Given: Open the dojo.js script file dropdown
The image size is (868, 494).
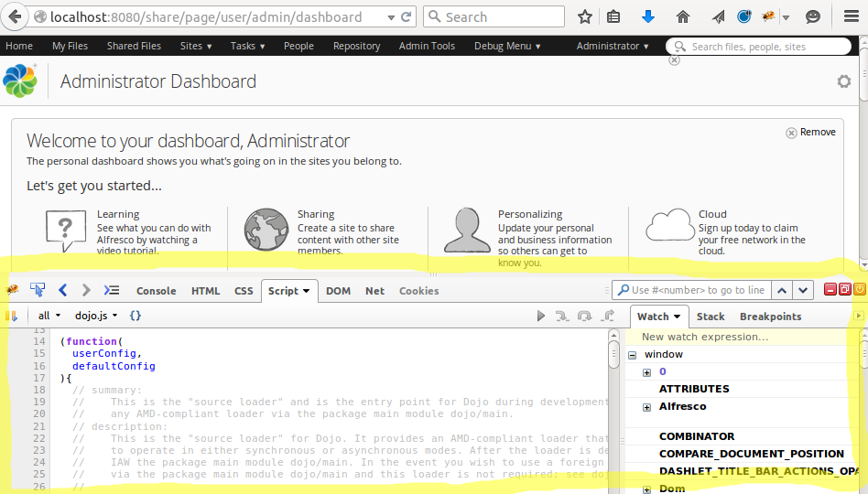Looking at the screenshot, I should click(96, 316).
